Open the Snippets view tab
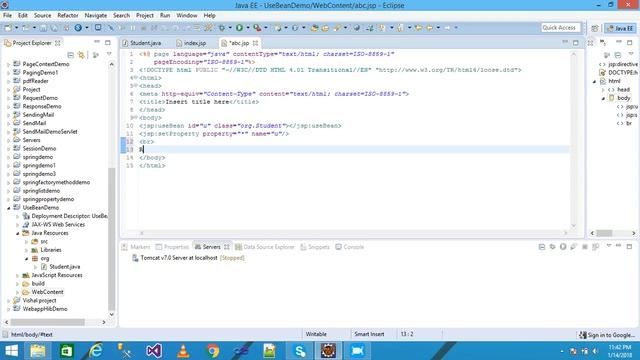This screenshot has width=640, height=360. [315, 247]
